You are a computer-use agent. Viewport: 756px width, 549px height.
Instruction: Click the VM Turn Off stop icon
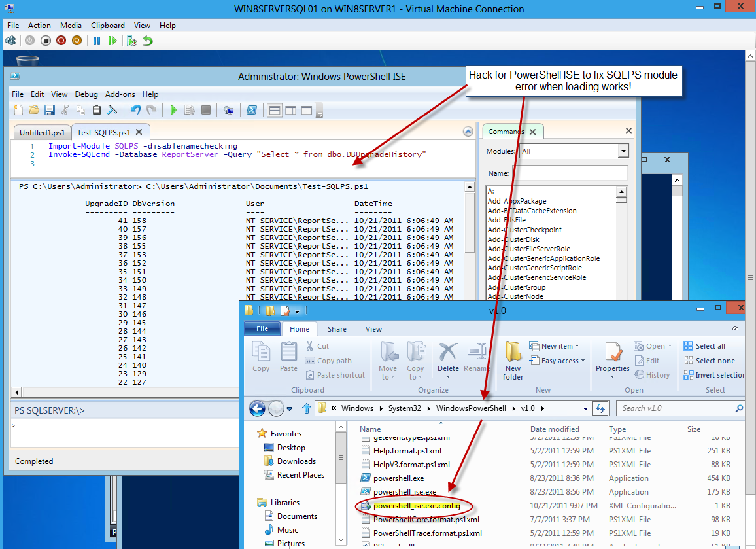(46, 41)
